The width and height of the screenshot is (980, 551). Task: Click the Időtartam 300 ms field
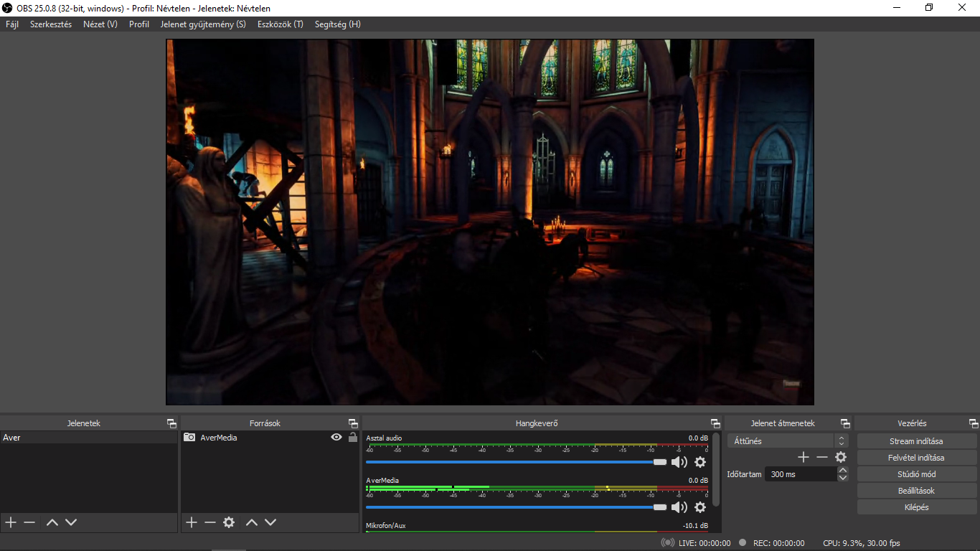point(801,474)
